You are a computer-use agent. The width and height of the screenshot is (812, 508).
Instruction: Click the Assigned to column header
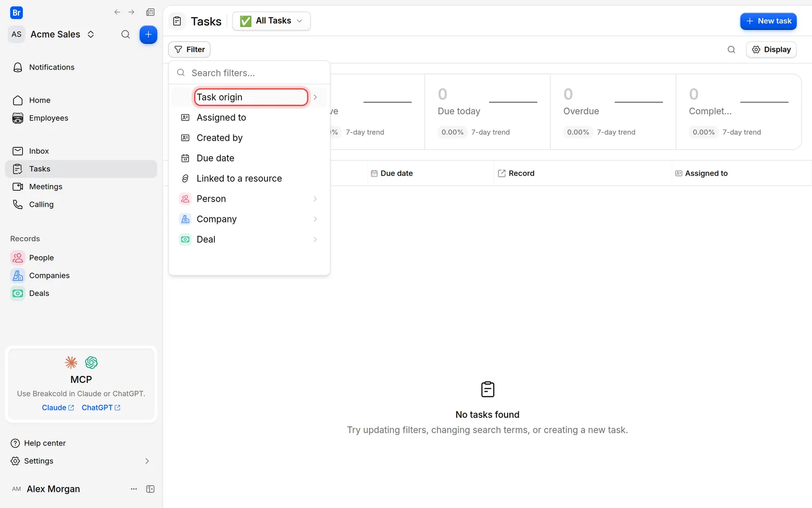pyautogui.click(x=741, y=173)
